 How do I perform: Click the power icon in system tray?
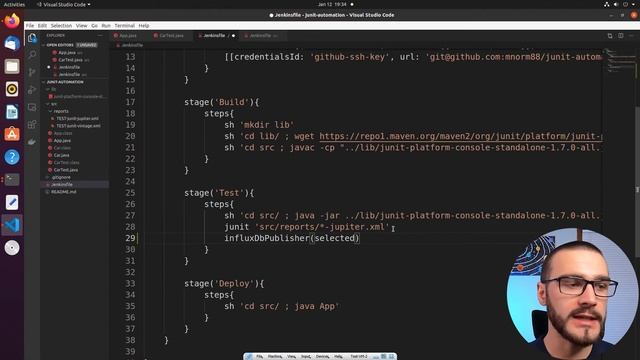[625, 4]
